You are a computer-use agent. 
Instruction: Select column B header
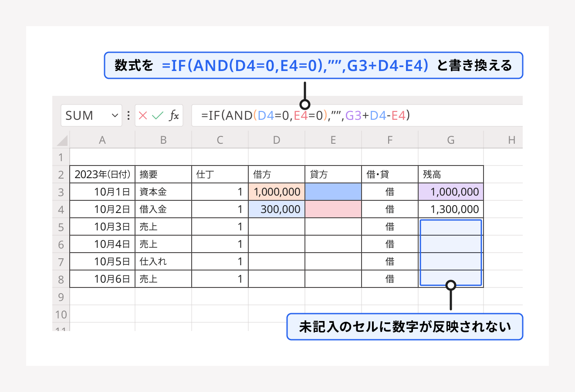pos(163,140)
